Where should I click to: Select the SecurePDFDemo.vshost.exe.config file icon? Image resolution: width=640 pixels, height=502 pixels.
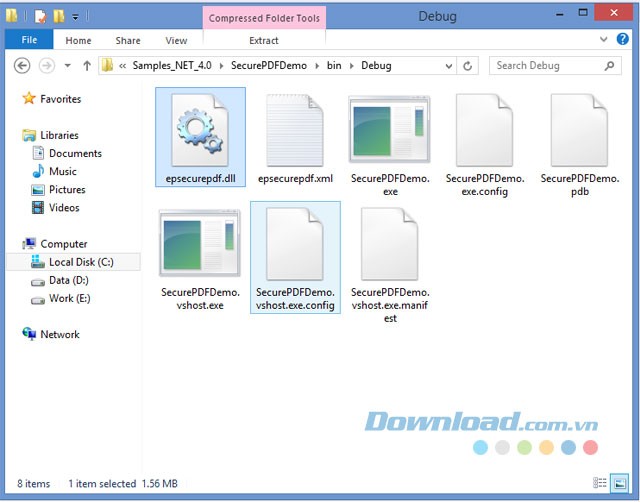tap(295, 244)
